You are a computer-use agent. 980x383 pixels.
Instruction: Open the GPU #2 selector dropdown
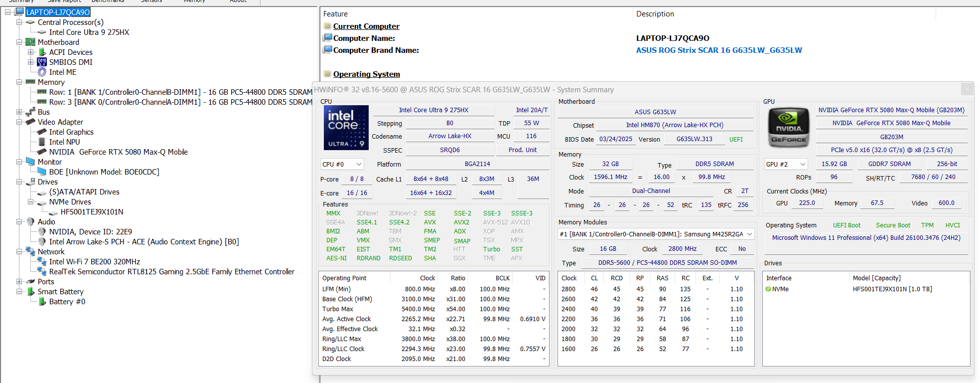click(786, 164)
